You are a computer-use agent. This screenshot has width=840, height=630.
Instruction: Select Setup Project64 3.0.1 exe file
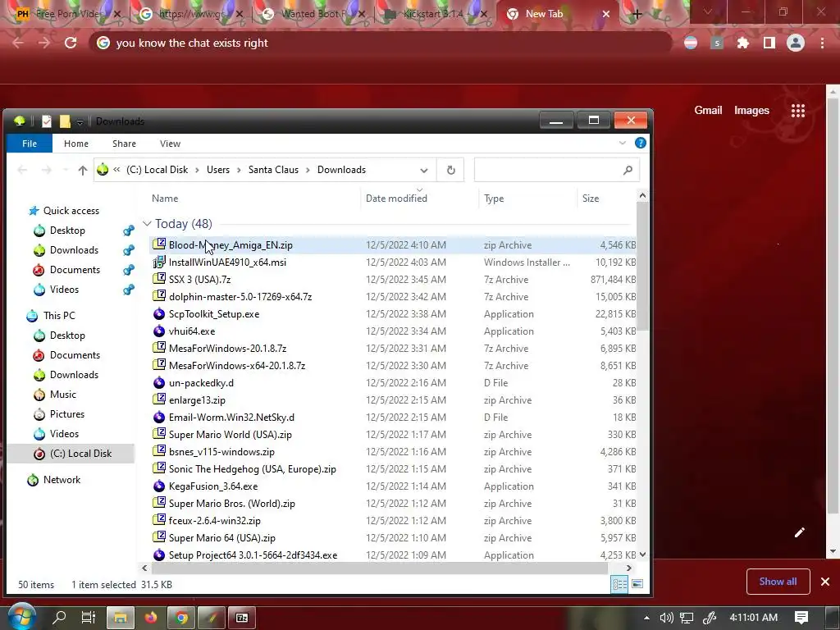tap(253, 555)
